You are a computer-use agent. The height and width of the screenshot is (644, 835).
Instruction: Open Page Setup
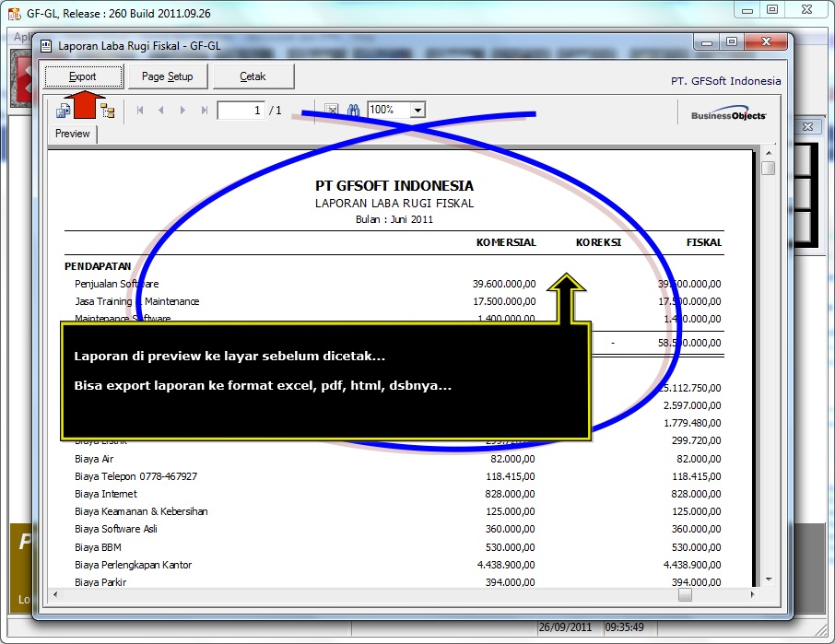tap(167, 76)
